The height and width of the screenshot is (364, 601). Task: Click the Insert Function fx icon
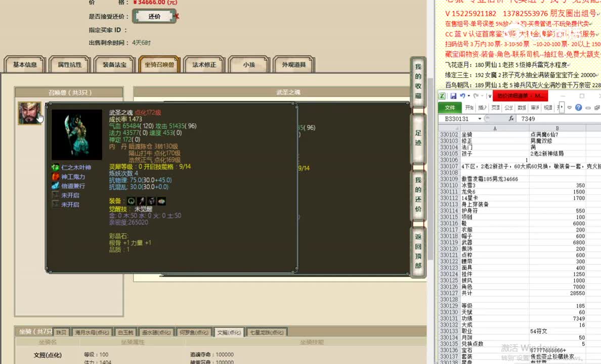coord(511,118)
